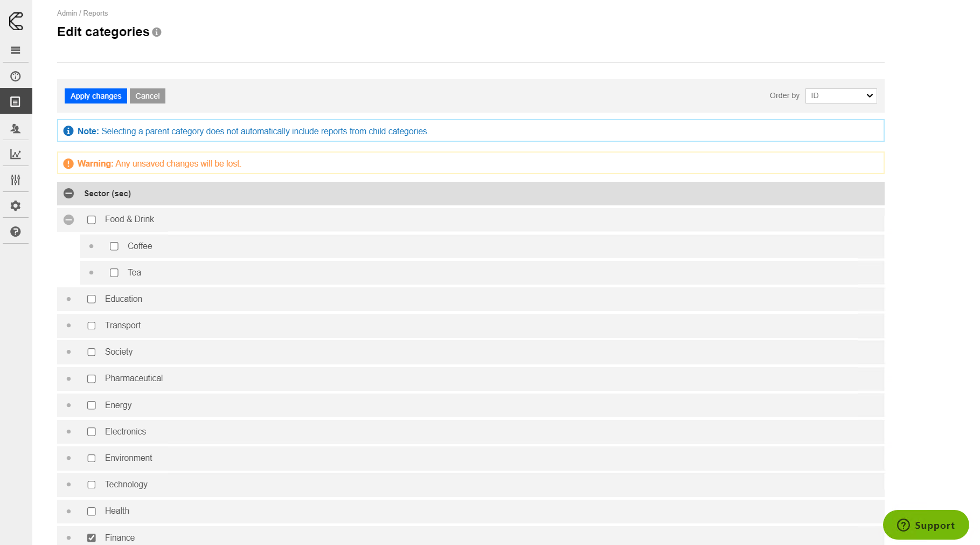Open the analytics chart icon
This screenshot has height=545, width=980.
[x=16, y=154]
